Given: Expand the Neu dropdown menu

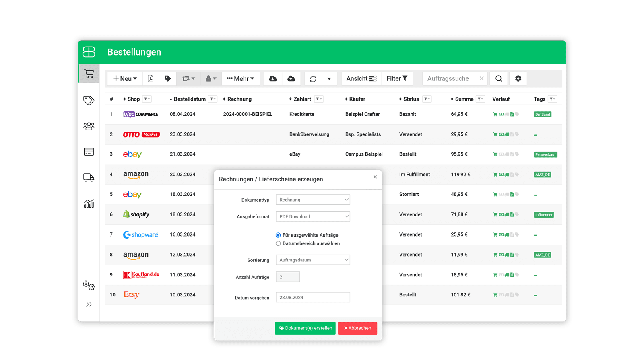Looking at the screenshot, I should click(124, 78).
